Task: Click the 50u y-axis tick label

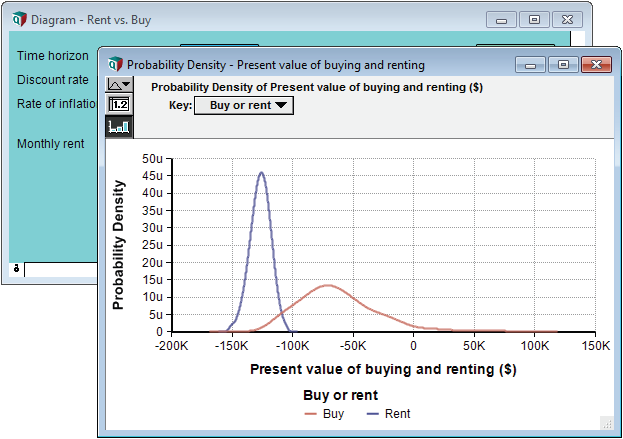Action: [152, 159]
